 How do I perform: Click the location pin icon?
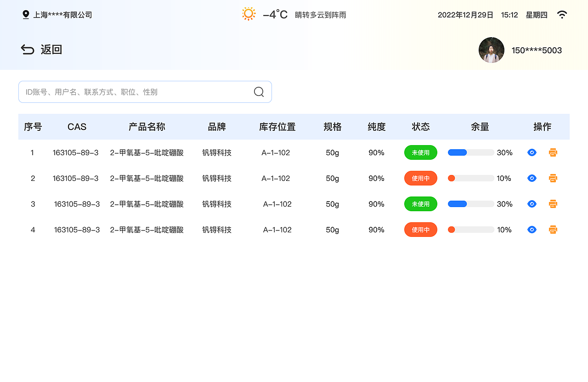[x=25, y=14]
